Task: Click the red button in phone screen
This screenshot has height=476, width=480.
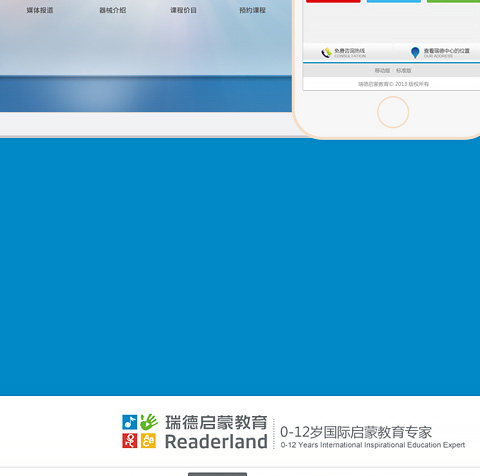Action: (333, 1)
